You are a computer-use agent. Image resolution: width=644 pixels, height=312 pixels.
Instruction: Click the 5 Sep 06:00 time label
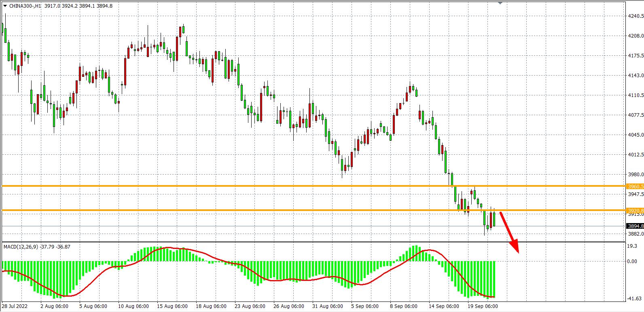pyautogui.click(x=365, y=306)
